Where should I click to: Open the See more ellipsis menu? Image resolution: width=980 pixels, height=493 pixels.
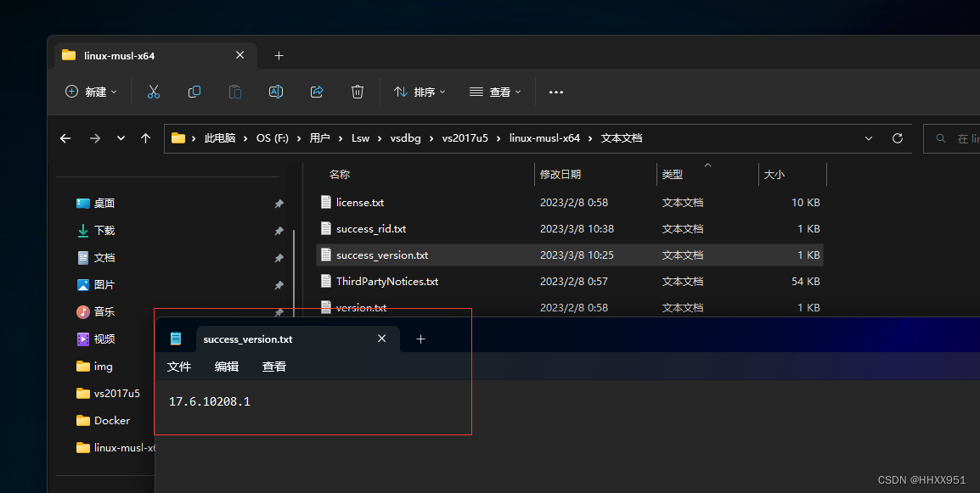pos(556,92)
